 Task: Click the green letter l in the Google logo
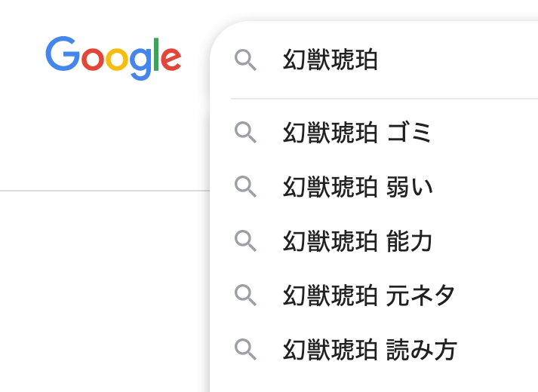[156, 54]
